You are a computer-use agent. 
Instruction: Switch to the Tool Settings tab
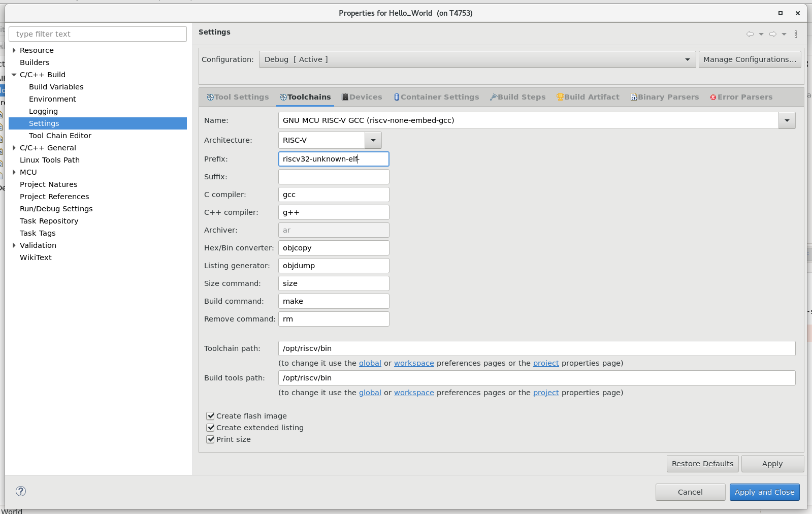238,97
